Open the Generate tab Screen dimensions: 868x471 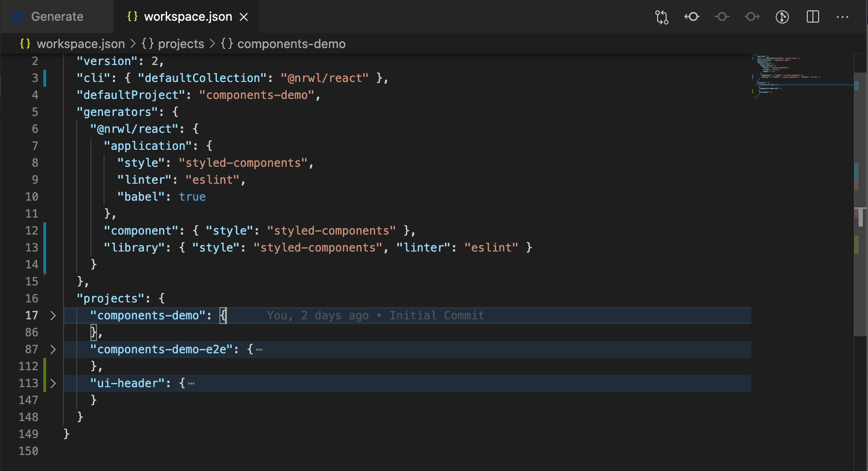pyautogui.click(x=56, y=16)
